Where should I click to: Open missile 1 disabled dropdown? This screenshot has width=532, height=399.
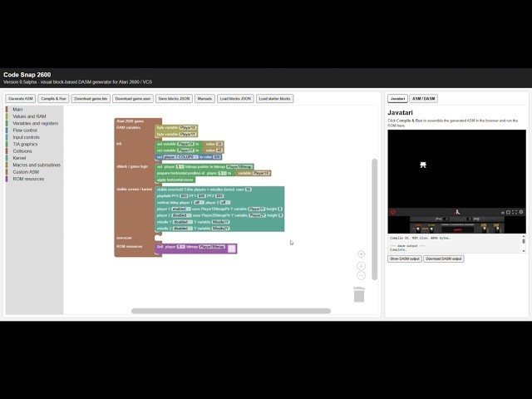pos(183,222)
